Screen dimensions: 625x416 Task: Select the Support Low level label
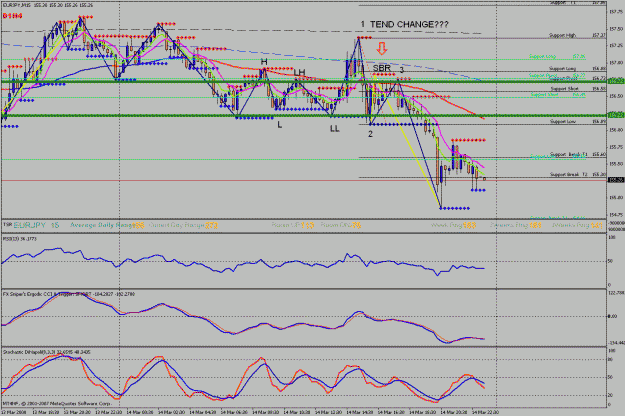coord(563,121)
